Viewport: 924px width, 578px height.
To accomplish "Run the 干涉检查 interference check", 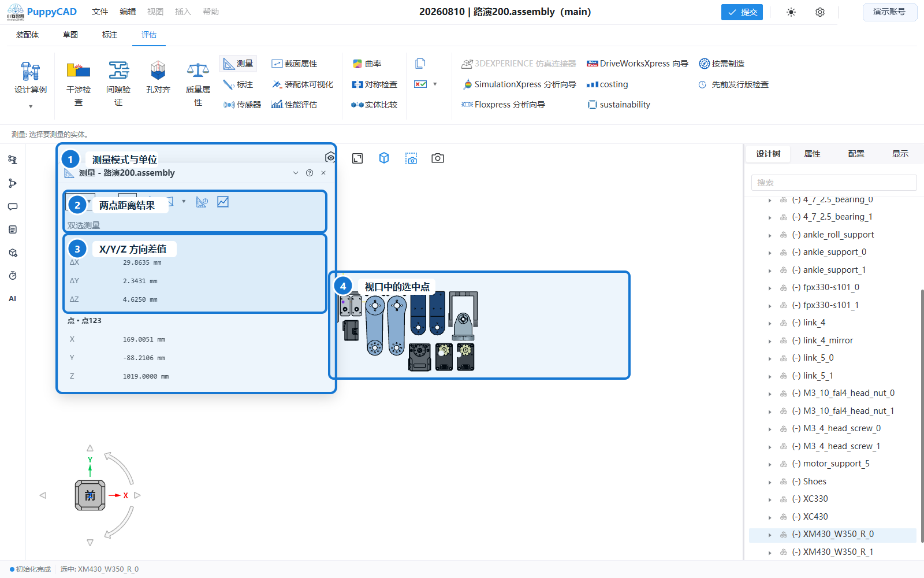I will click(79, 84).
